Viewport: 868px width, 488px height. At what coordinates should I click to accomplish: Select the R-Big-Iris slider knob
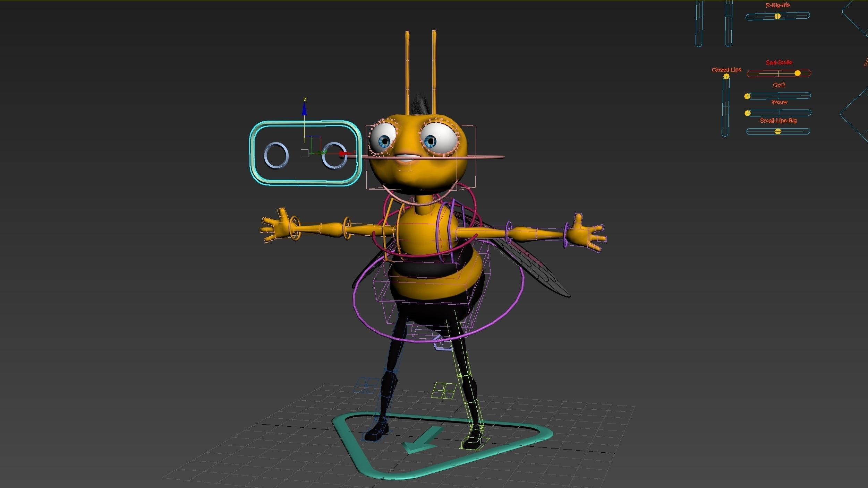click(x=777, y=16)
